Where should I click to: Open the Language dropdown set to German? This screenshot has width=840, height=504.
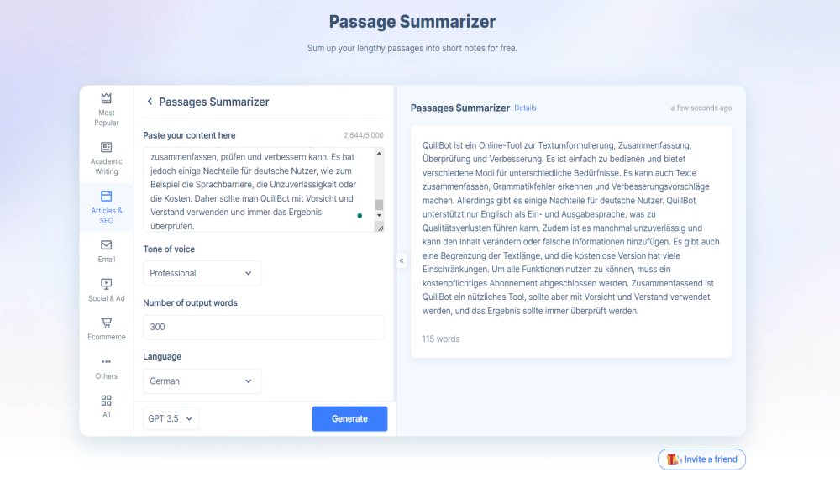(202, 381)
